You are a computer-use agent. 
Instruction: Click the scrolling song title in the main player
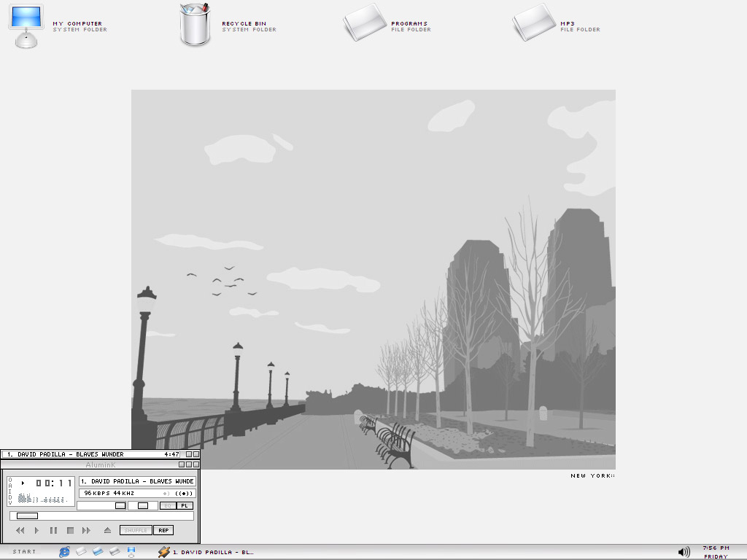(x=137, y=481)
